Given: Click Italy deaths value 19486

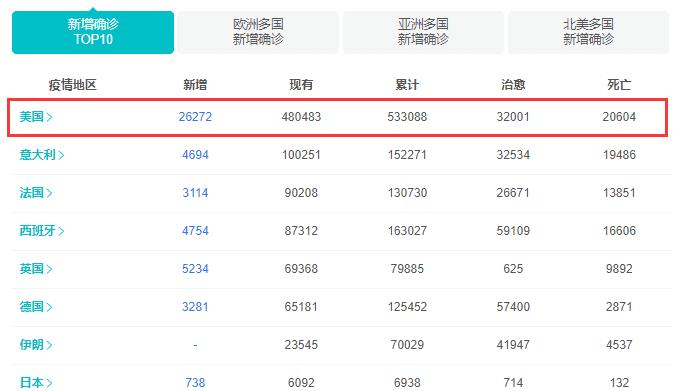Looking at the screenshot, I should click(x=619, y=155).
